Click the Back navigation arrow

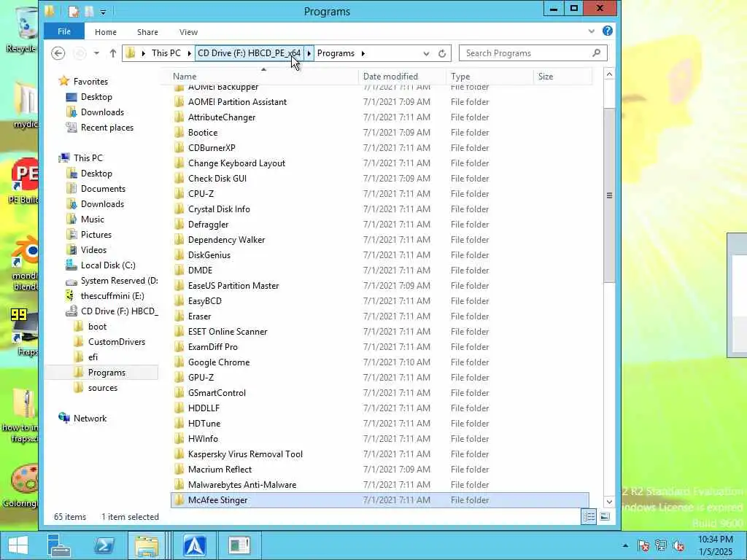(58, 52)
